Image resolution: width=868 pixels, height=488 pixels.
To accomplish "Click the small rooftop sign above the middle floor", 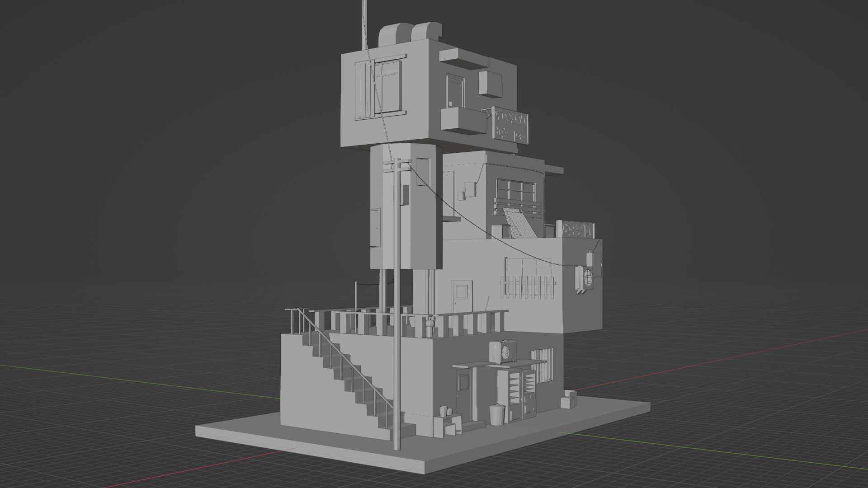I will (576, 230).
